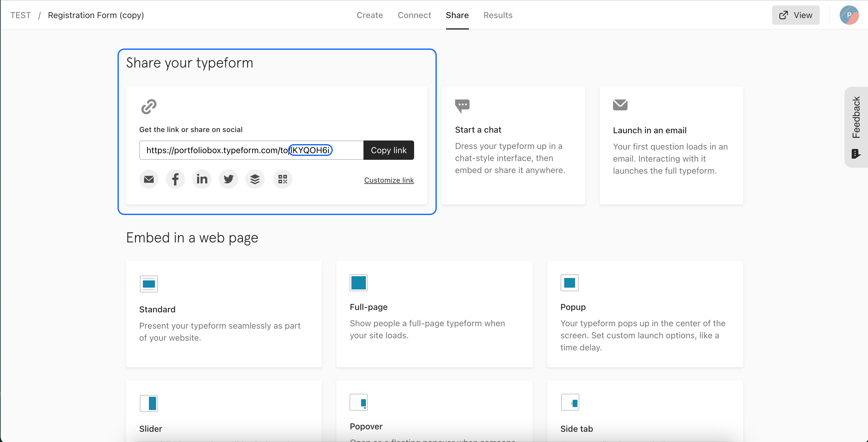Click the link icon above the share URL
The image size is (868, 442).
[148, 106]
